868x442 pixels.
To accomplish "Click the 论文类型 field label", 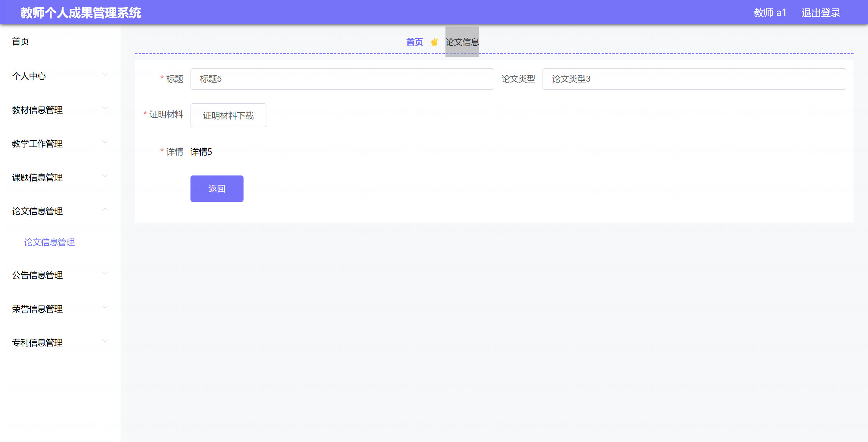I will [x=518, y=79].
